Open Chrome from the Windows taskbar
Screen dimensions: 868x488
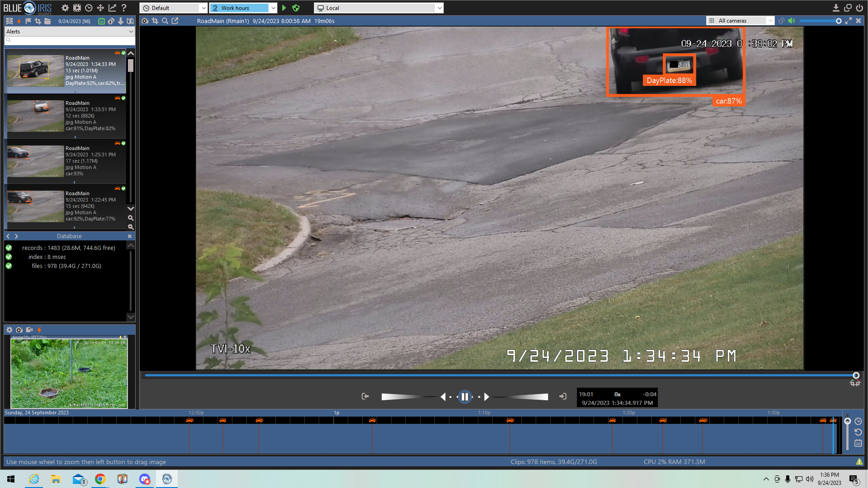point(100,479)
